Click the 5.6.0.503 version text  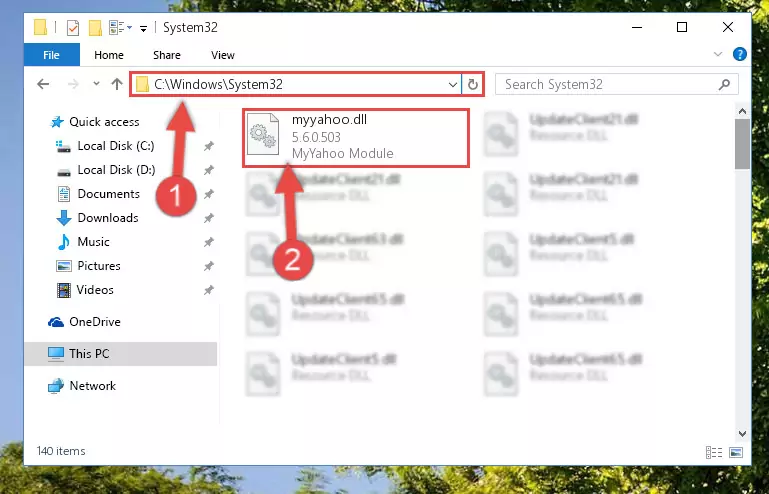pos(316,137)
